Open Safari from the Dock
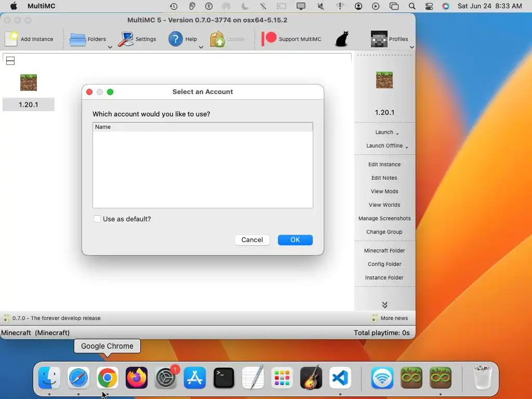The height and width of the screenshot is (399, 532). pyautogui.click(x=78, y=378)
